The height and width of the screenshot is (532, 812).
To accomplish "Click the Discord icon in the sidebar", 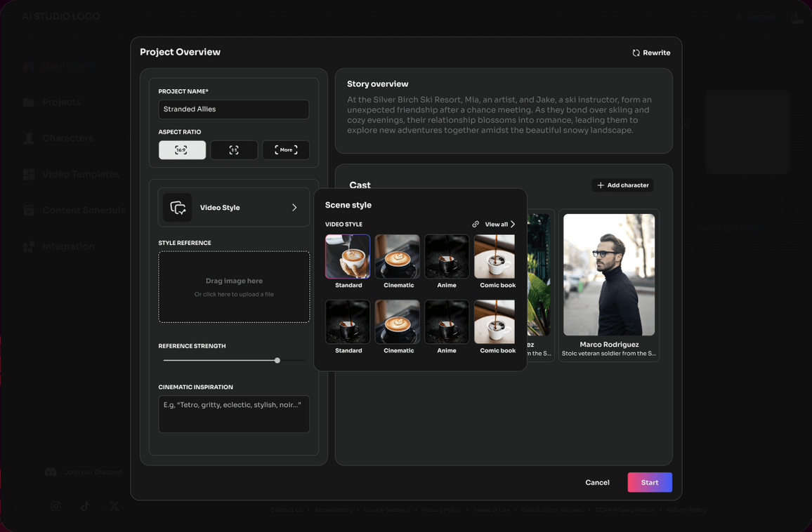I will point(51,472).
